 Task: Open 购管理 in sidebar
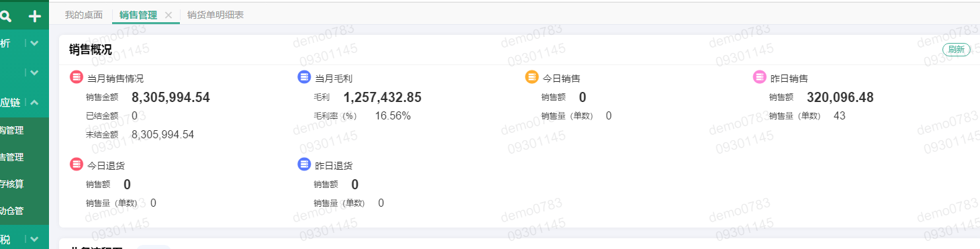[x=12, y=130]
